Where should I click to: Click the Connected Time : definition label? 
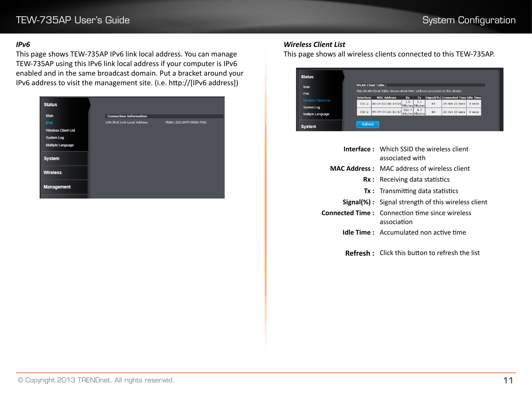(348, 213)
